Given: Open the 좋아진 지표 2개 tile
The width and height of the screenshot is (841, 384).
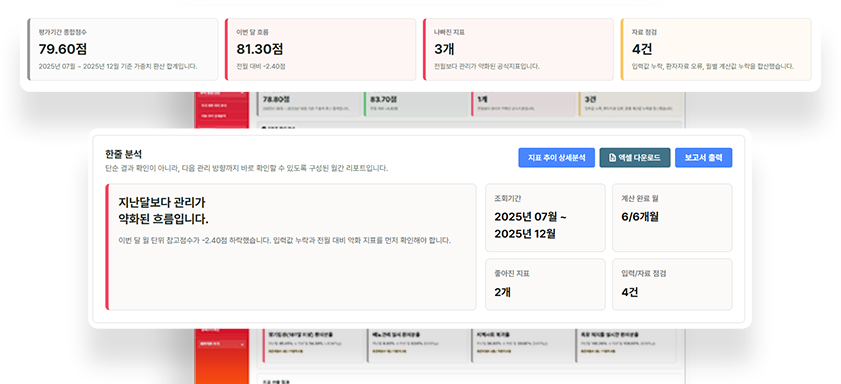Looking at the screenshot, I should [545, 284].
